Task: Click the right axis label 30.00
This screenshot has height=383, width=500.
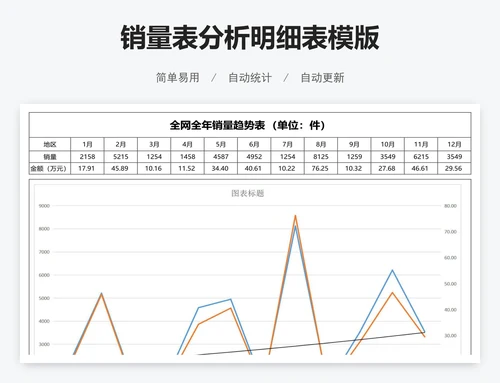Action: (x=450, y=336)
